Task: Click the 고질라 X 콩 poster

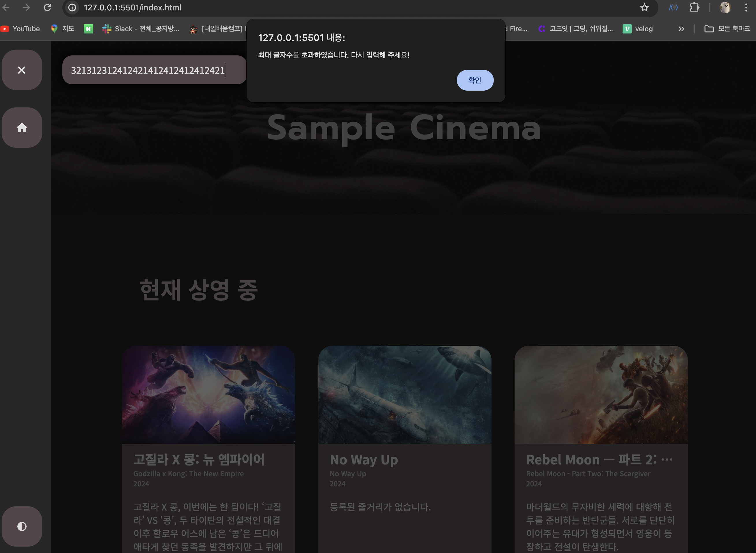Action: (x=208, y=395)
